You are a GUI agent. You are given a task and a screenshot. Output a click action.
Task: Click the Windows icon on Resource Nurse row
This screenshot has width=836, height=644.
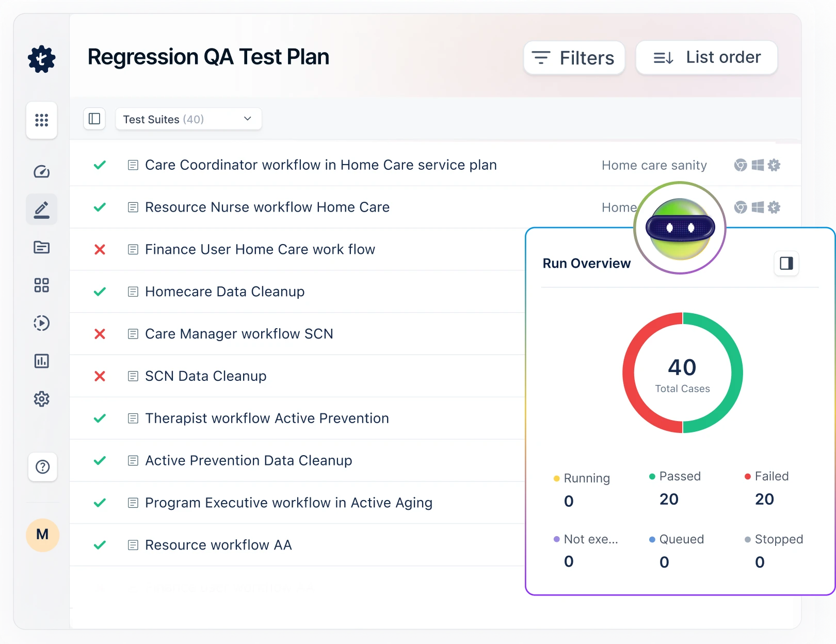[x=757, y=207]
